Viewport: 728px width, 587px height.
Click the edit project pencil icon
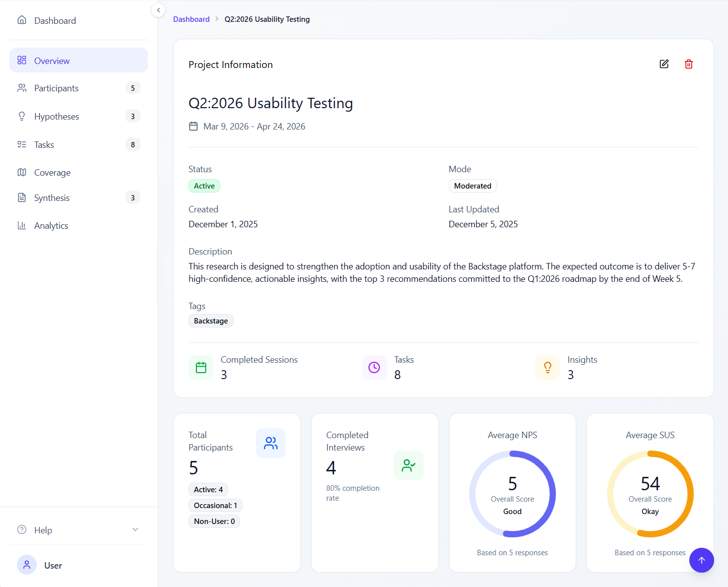(x=664, y=64)
